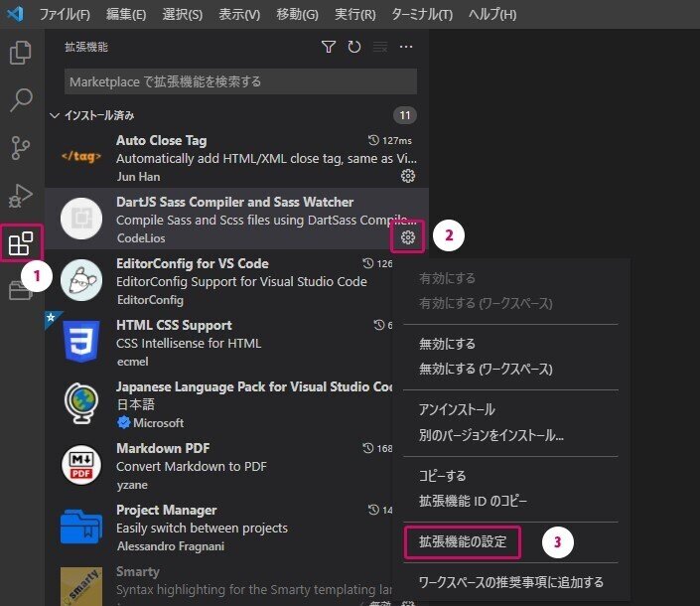Click DartJS Sass Compiler extension logo

click(x=81, y=219)
